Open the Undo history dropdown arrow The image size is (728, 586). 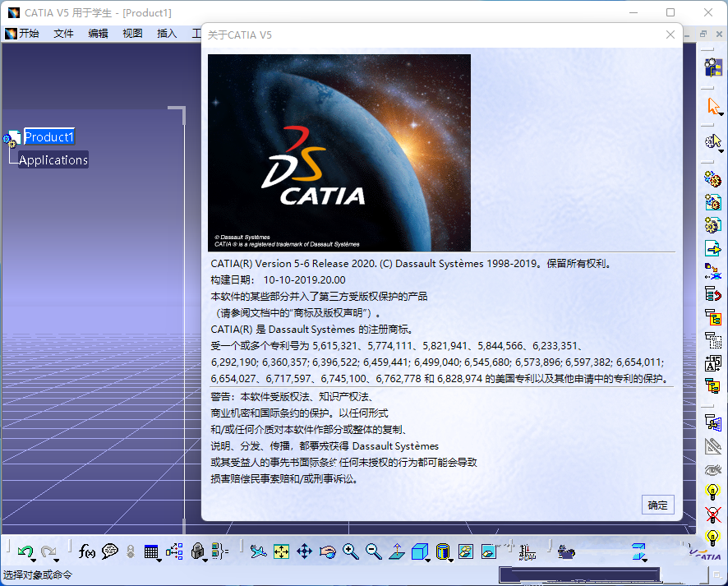pos(34,561)
